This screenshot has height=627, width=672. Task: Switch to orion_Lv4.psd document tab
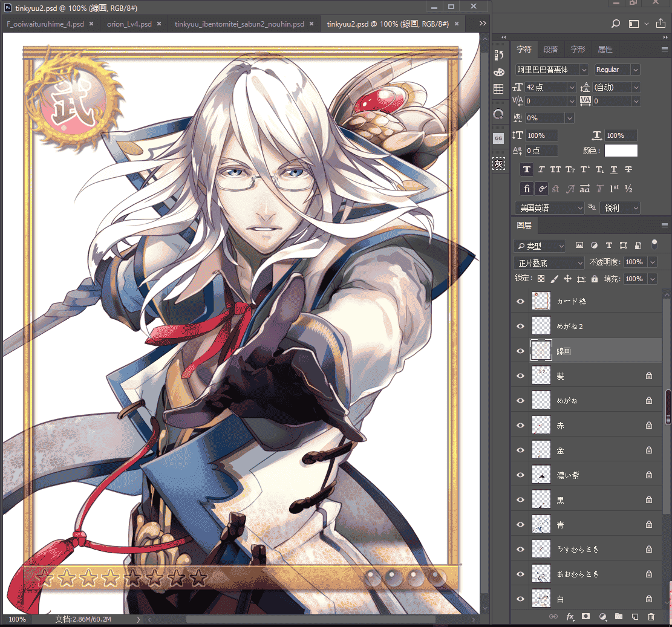tap(129, 24)
